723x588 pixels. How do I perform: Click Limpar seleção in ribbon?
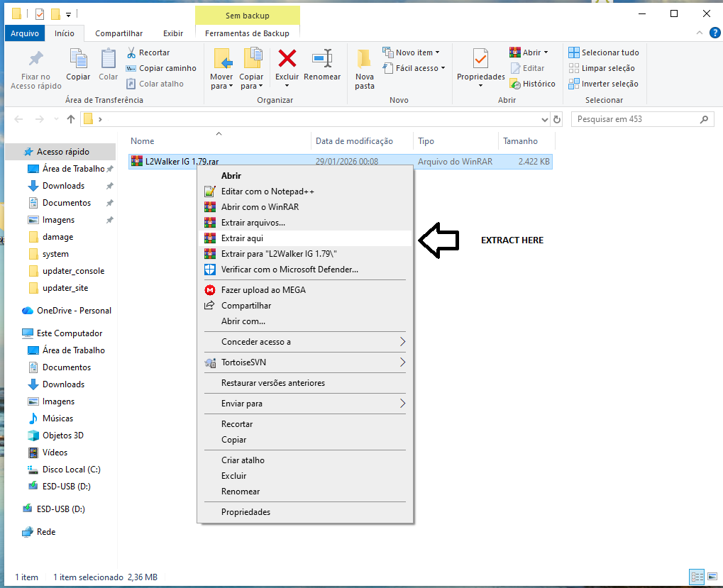[x=602, y=68]
